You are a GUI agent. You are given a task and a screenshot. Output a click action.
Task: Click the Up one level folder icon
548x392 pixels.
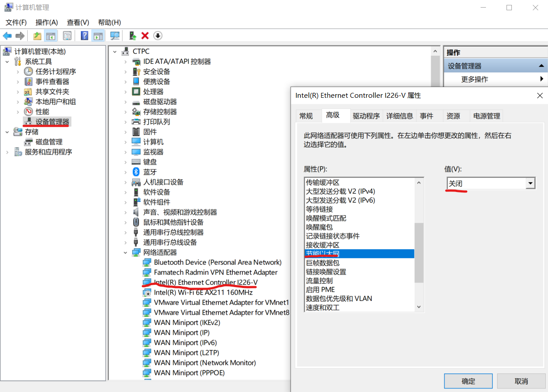pyautogui.click(x=37, y=36)
